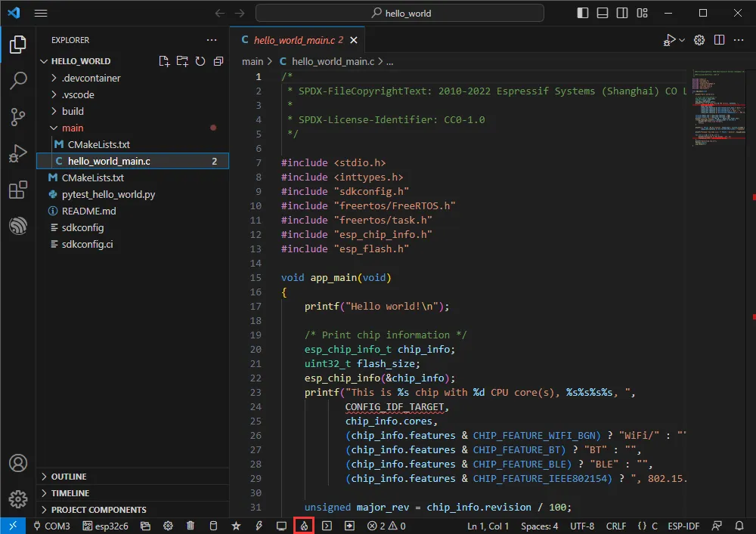
Task: Refresh the Explorer file tree
Action: (200, 61)
